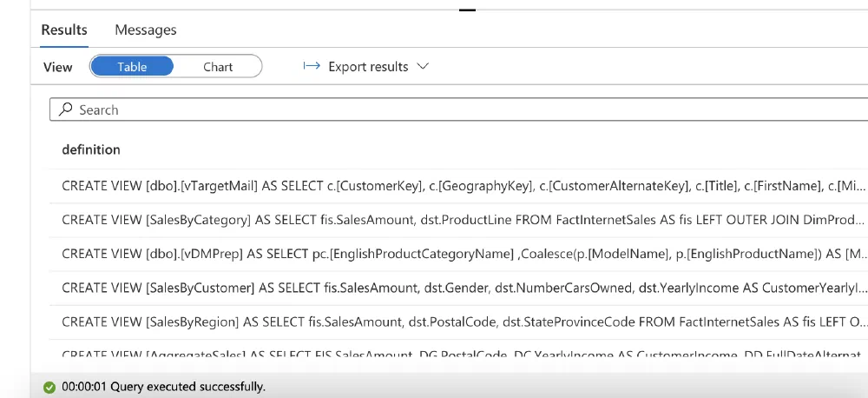Click the magnifier icon in search box
The image size is (868, 398).
[x=66, y=109]
